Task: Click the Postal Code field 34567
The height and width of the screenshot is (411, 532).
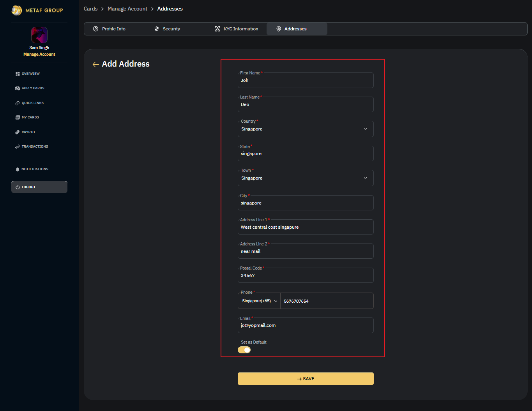Action: pos(306,275)
